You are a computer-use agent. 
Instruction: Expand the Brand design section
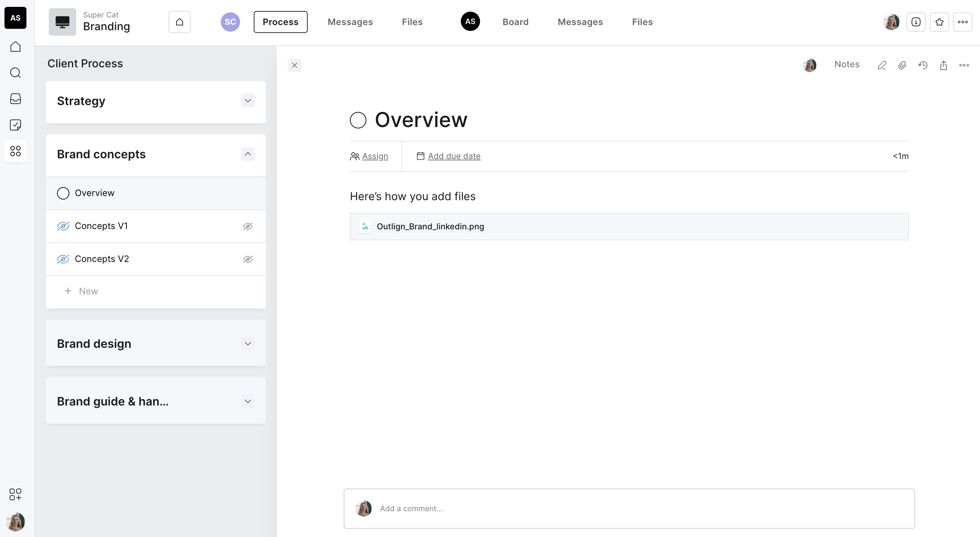(248, 343)
